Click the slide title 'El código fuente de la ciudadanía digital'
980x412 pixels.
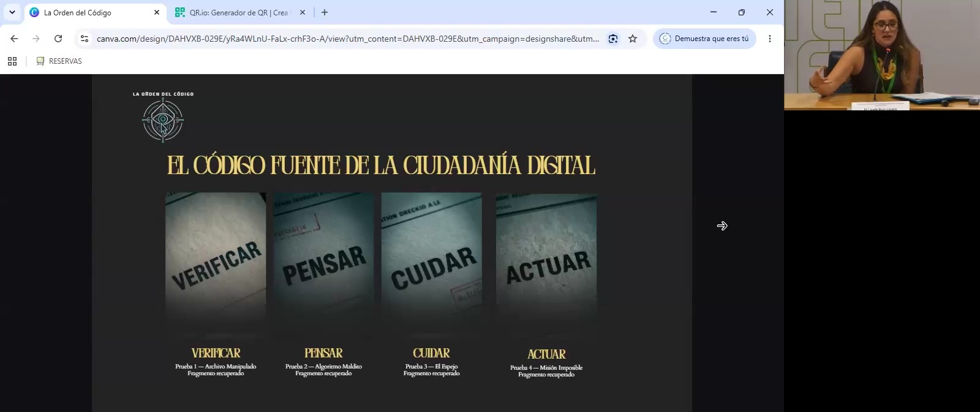(381, 166)
